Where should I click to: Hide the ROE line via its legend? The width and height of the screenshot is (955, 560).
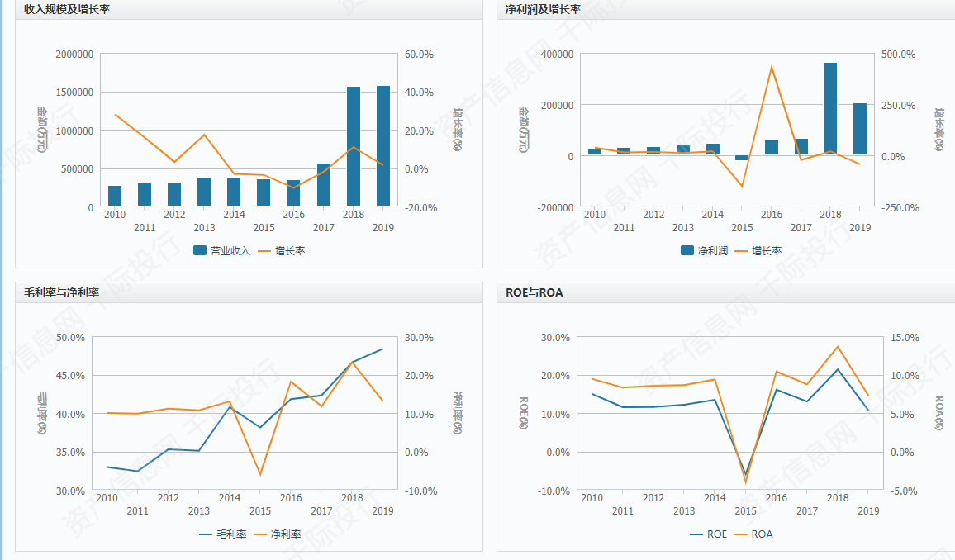pyautogui.click(x=709, y=534)
